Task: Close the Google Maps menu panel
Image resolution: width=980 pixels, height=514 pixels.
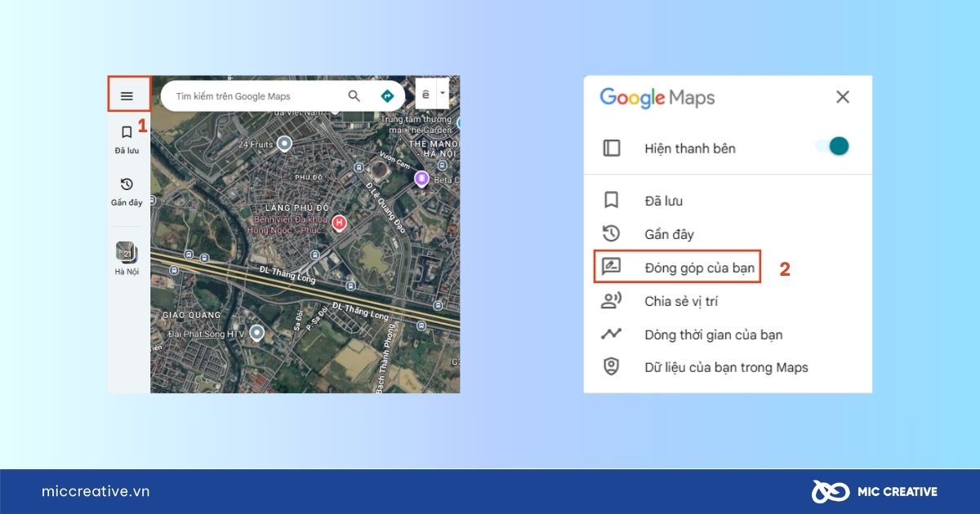Action: tap(843, 97)
